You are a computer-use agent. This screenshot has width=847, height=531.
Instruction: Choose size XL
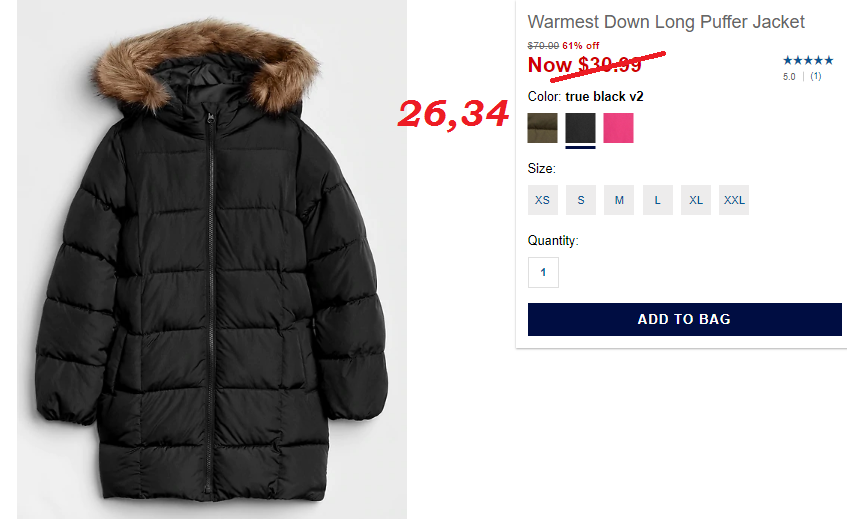pos(696,200)
